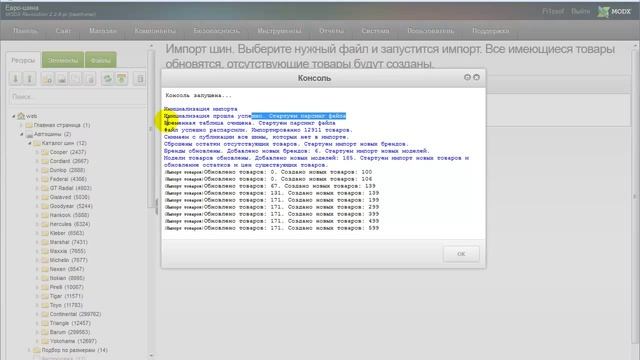This screenshot has height=360, width=640.
Task: Switch to the Ресурсы tab
Action: pos(23,60)
